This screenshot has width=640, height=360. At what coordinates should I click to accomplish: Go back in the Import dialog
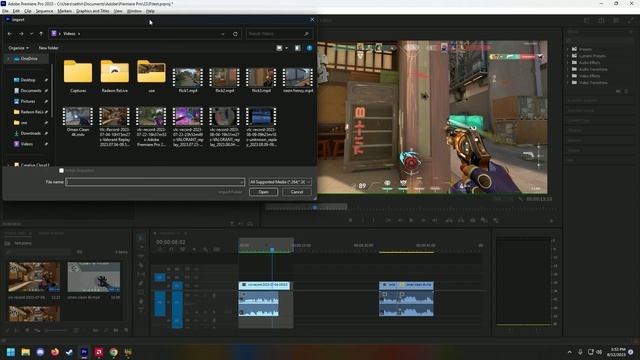pyautogui.click(x=9, y=34)
